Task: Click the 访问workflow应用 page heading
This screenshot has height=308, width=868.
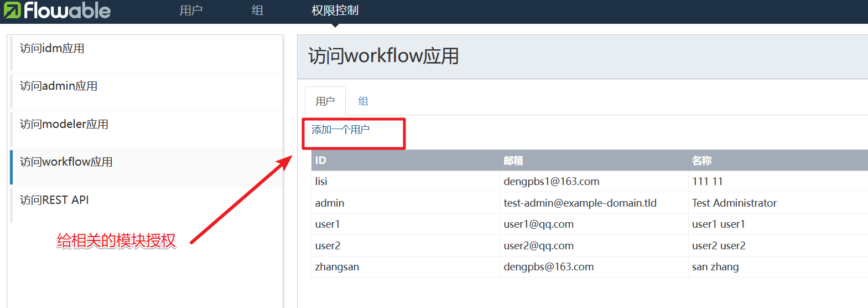Action: pyautogui.click(x=383, y=56)
